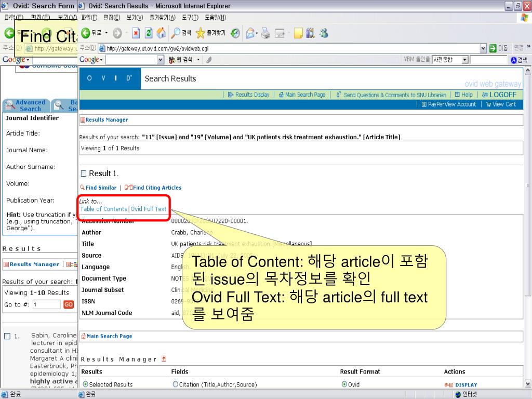Click the Back arrow in Search Form window
The height and width of the screenshot is (399, 532).
[9, 33]
